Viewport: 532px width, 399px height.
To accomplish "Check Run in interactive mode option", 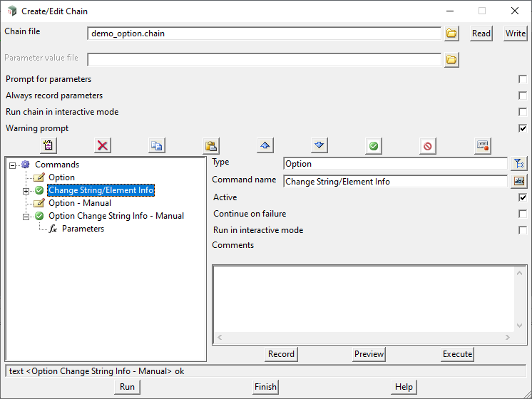I will point(523,230).
